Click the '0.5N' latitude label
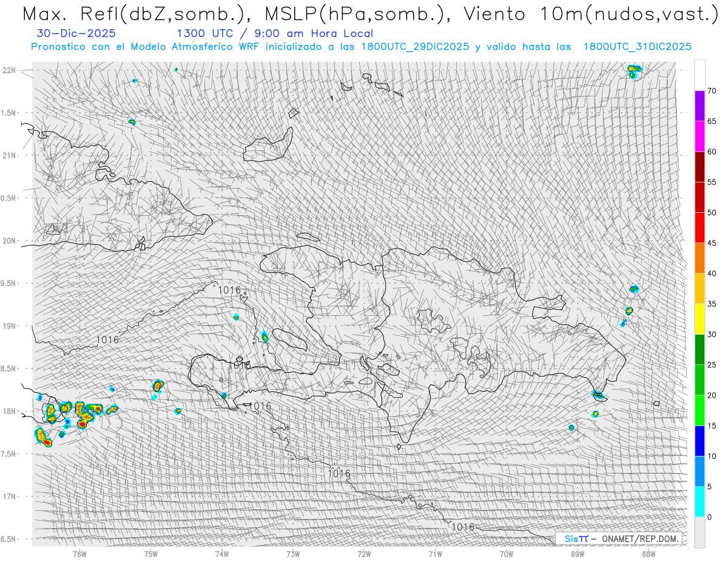 pos(9,198)
